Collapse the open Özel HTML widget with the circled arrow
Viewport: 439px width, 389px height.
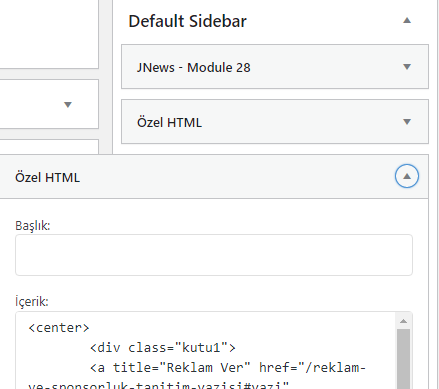[407, 176]
